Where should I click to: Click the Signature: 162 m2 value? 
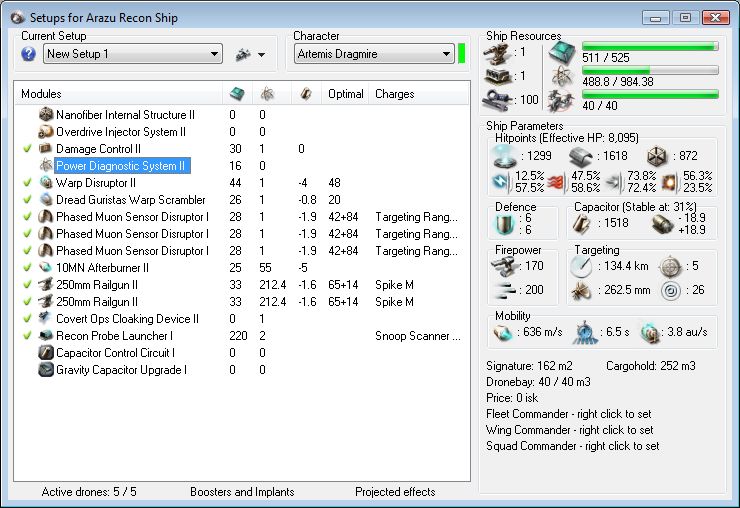tap(529, 366)
